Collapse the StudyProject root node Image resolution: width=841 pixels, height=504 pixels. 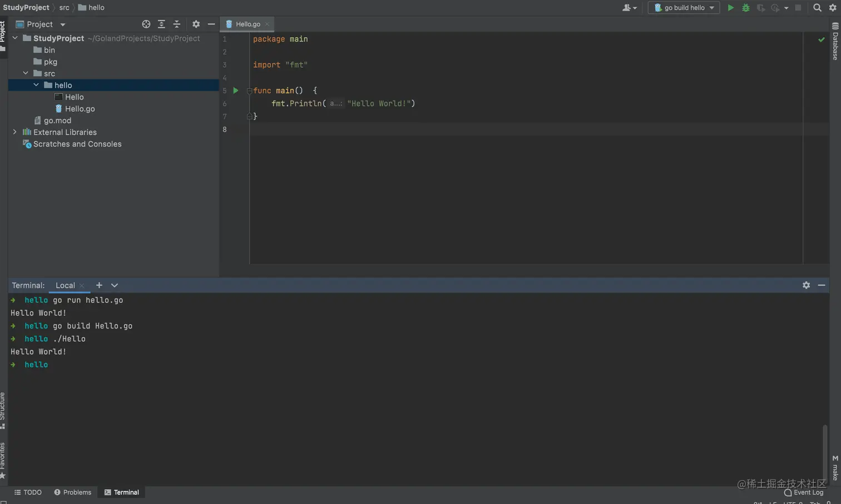coord(15,38)
